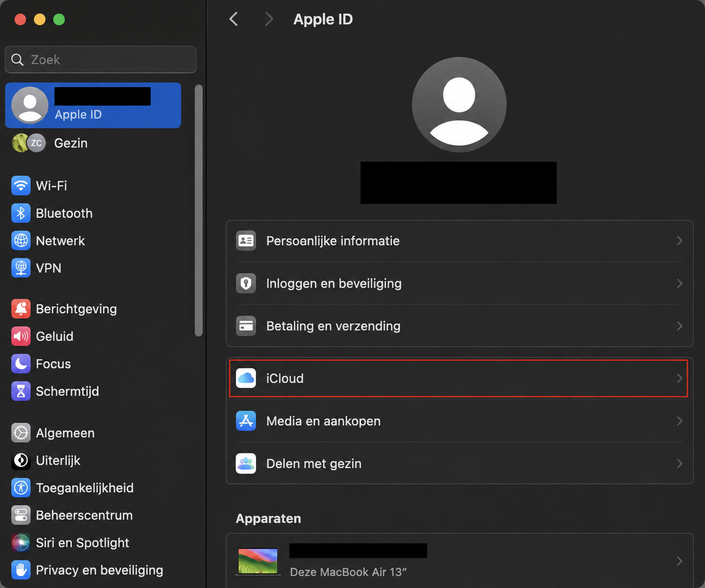Viewport: 705px width, 588px height.
Task: Click the Betaling en verzending card icon
Action: [246, 326]
